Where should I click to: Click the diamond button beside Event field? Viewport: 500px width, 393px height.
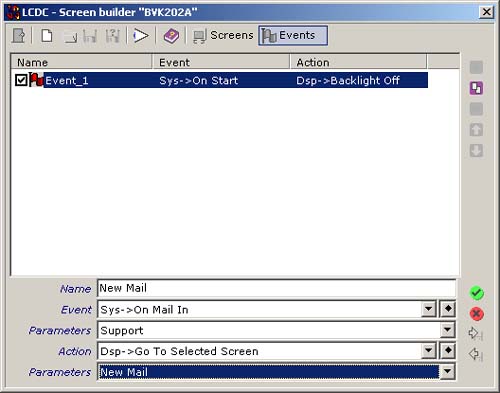pos(448,309)
